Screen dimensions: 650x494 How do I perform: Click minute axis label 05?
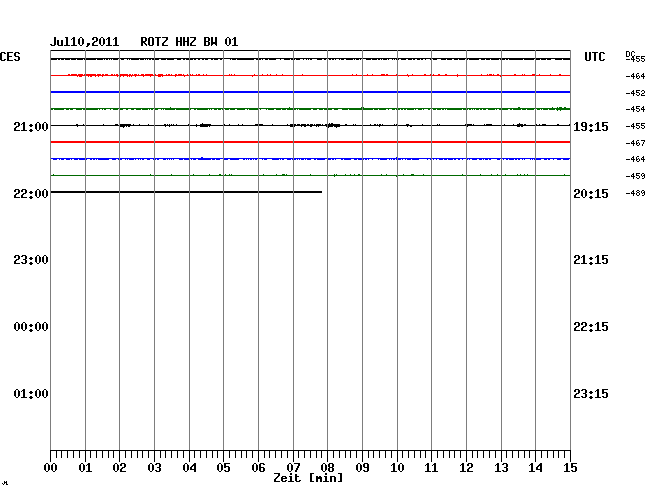pos(223,468)
